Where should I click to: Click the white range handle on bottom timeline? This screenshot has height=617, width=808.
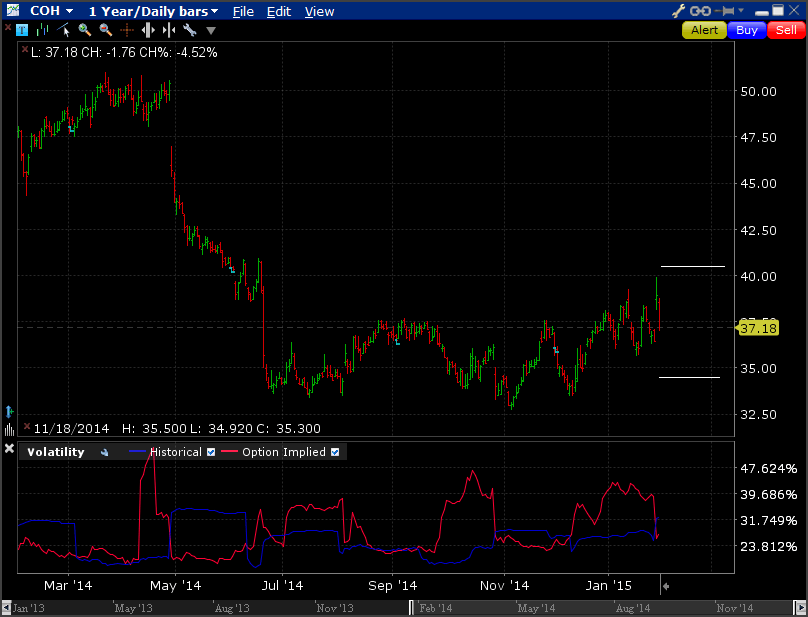[411, 608]
